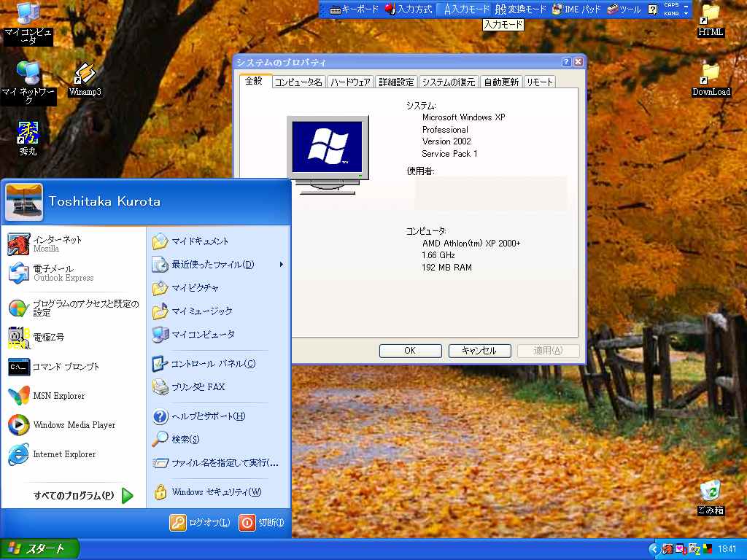747x560 pixels.
Task: Click the IME toolbar help question-mark icon
Action: point(653,9)
